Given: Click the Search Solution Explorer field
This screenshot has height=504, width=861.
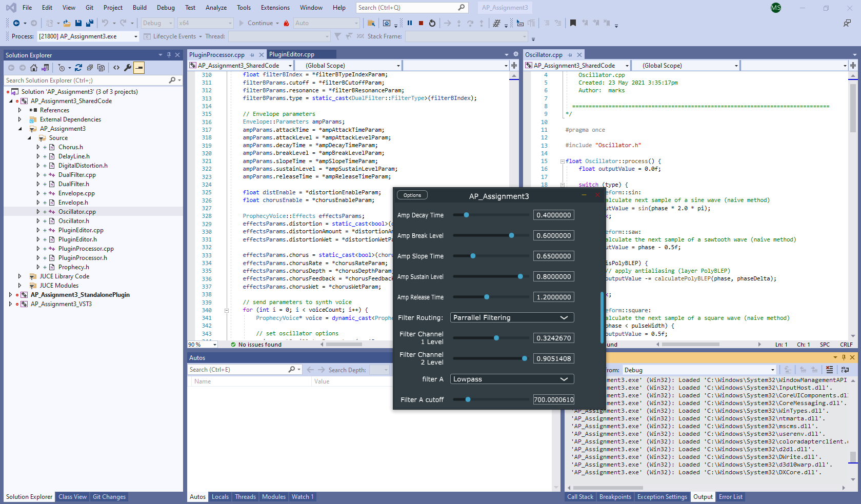Looking at the screenshot, I should coord(86,80).
